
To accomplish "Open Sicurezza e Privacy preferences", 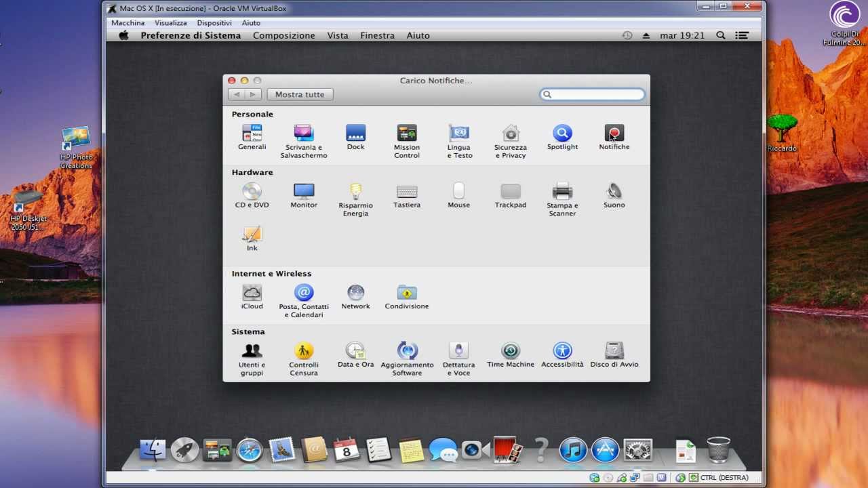I will pos(511,141).
